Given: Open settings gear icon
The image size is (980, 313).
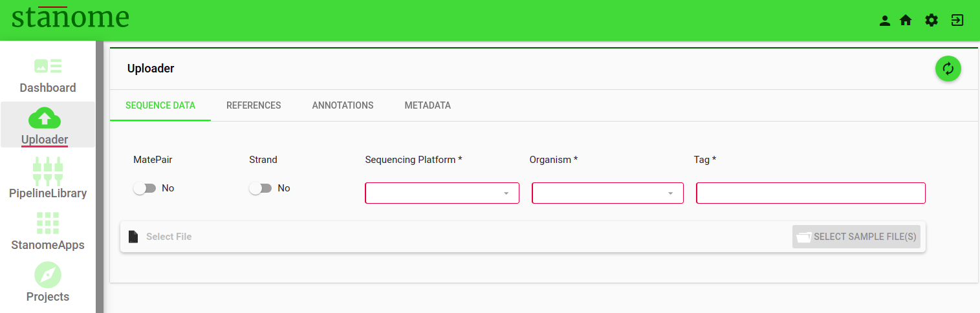Looking at the screenshot, I should tap(931, 21).
